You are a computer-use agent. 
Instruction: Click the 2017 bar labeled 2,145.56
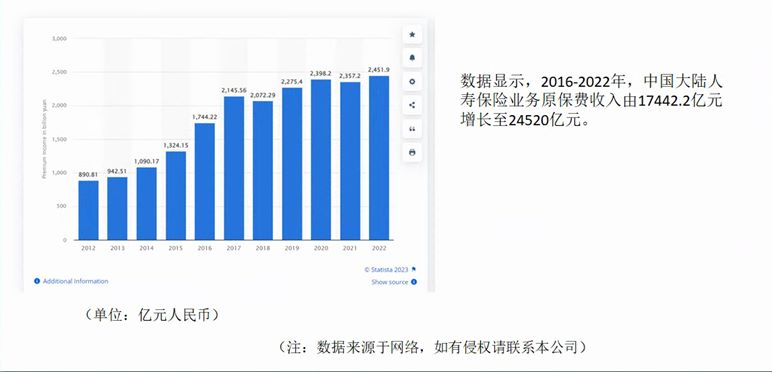tap(233, 168)
